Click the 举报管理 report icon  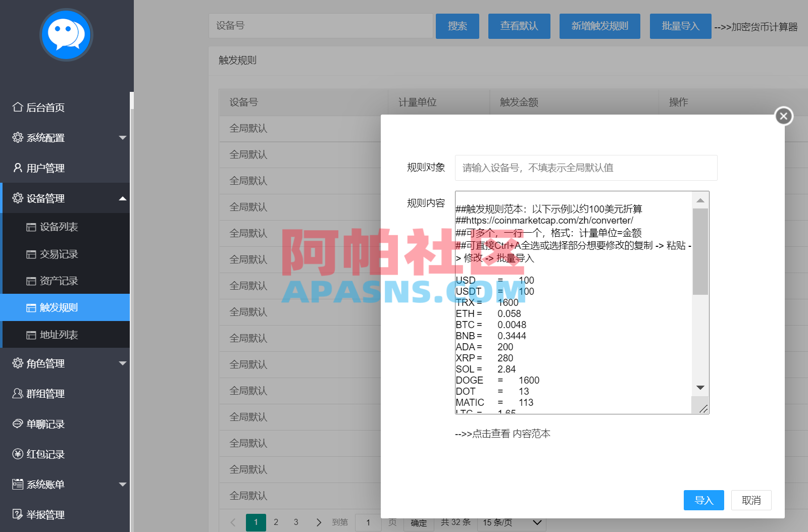[17, 514]
